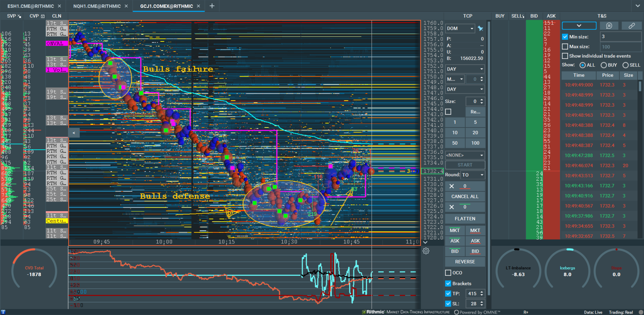Click the CVP column calendar icon
644x315 pixels.
tap(43, 16)
